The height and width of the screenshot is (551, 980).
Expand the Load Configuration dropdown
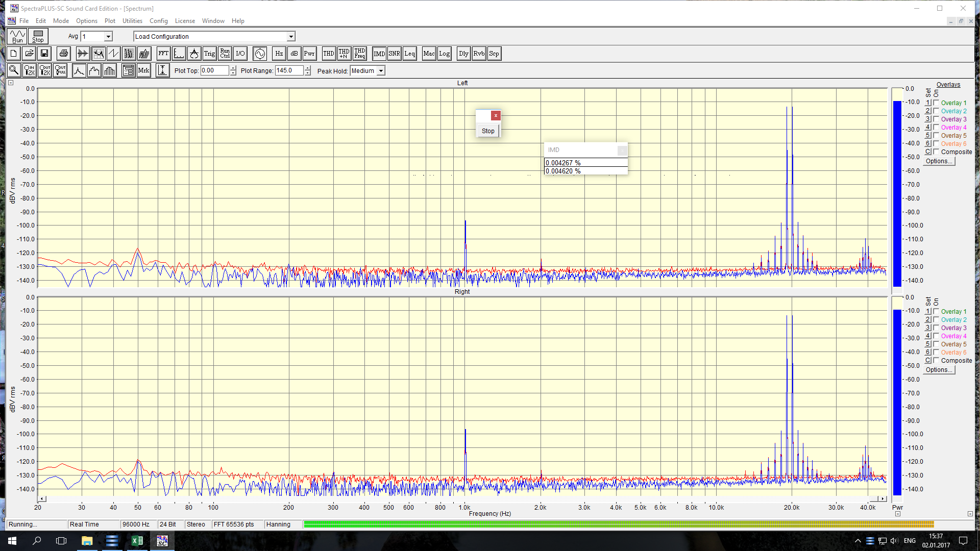291,37
